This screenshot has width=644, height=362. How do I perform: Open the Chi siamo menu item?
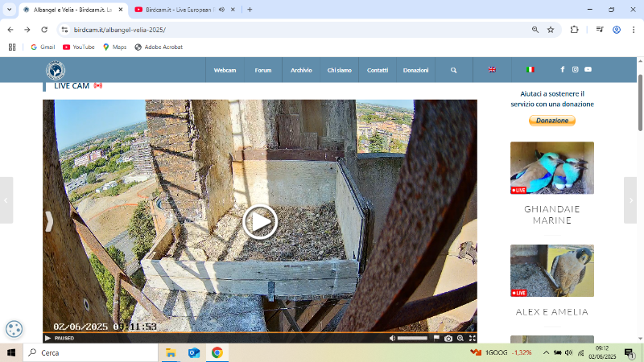point(339,70)
